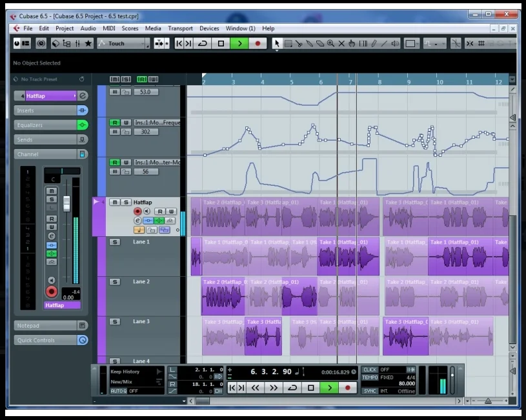Screen dimensions: 526x420
Task: Click the Snap on/off icon
Action: coord(470,44)
